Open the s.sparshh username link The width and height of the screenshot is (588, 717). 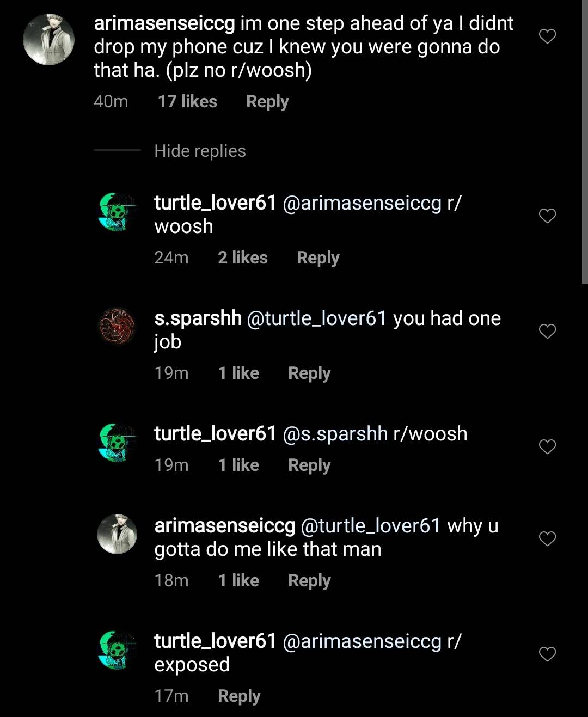198,318
